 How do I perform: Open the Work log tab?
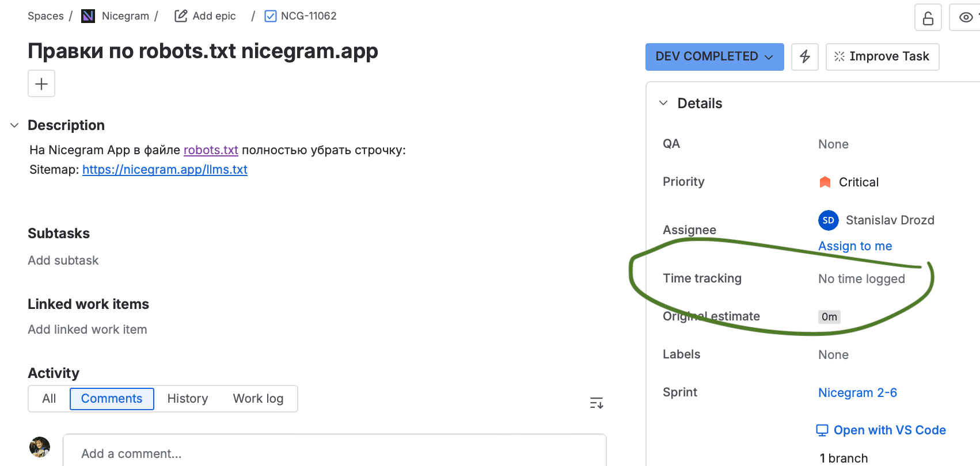258,399
